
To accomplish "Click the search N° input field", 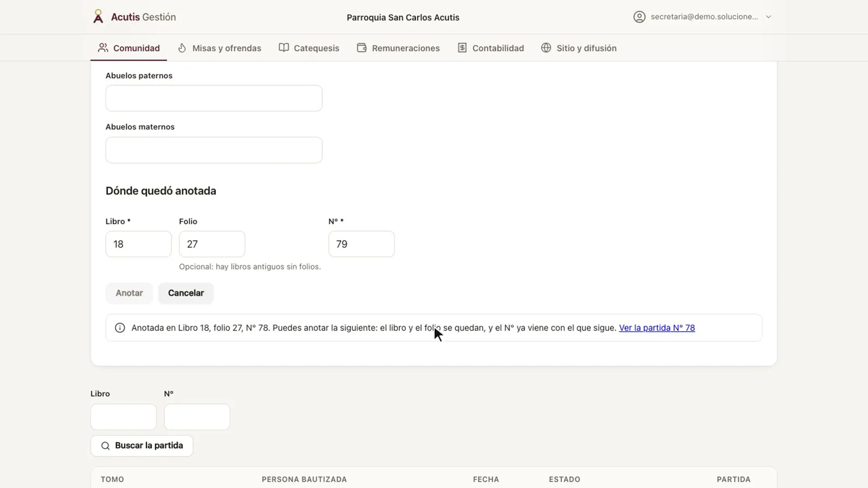I will [x=197, y=417].
